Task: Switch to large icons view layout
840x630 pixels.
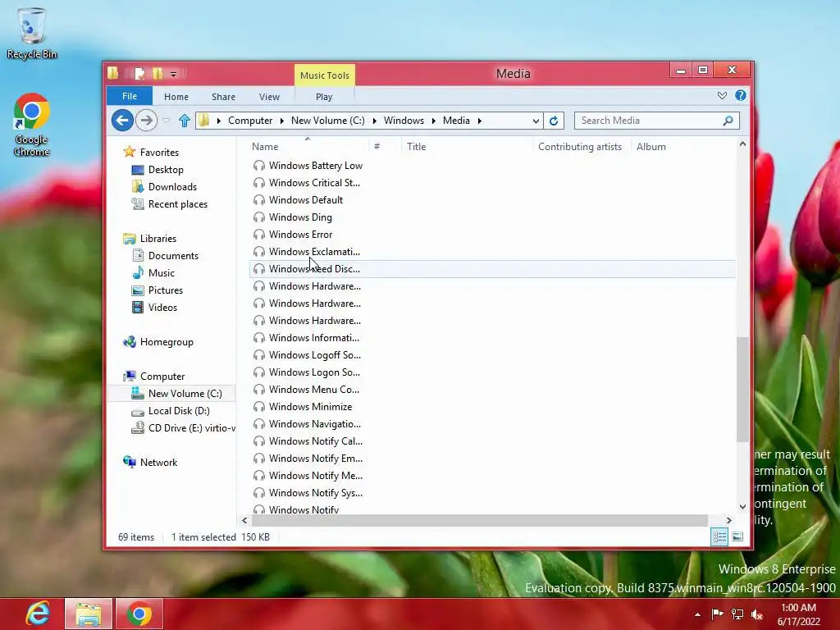Action: (x=737, y=536)
